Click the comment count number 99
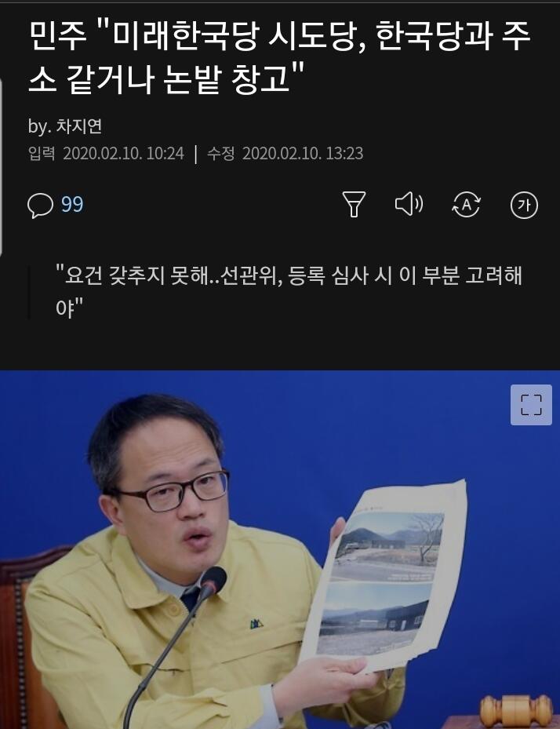Viewport: 560px width, 729px height. coord(72,205)
